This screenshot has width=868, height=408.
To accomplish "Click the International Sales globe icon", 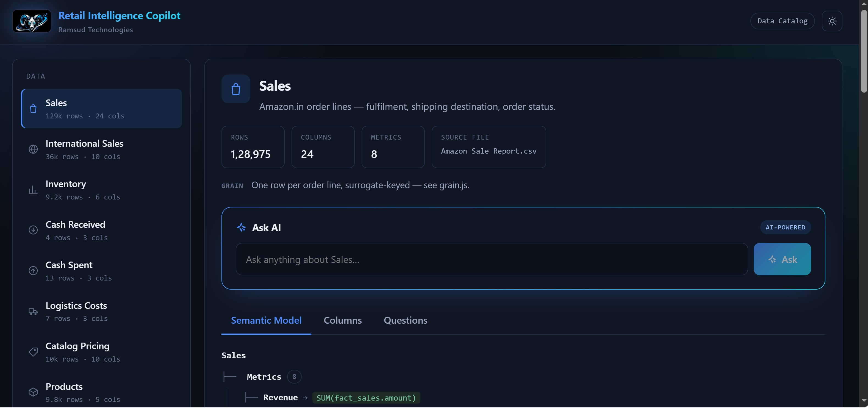I will pyautogui.click(x=33, y=149).
